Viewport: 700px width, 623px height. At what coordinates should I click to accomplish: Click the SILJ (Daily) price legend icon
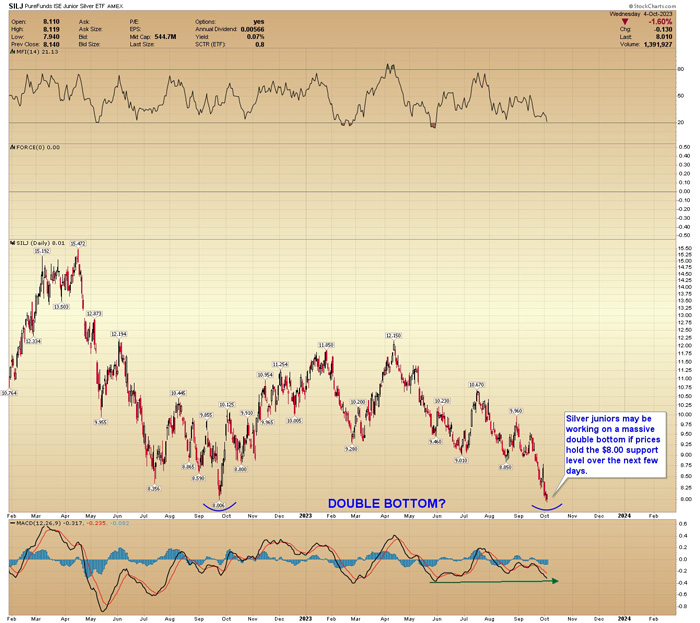(x=12, y=243)
